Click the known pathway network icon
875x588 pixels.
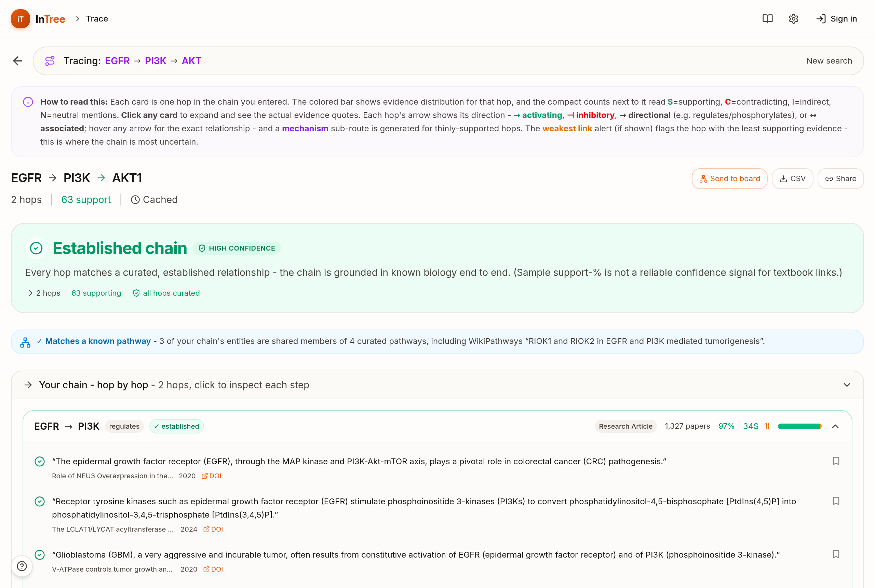pyautogui.click(x=25, y=342)
